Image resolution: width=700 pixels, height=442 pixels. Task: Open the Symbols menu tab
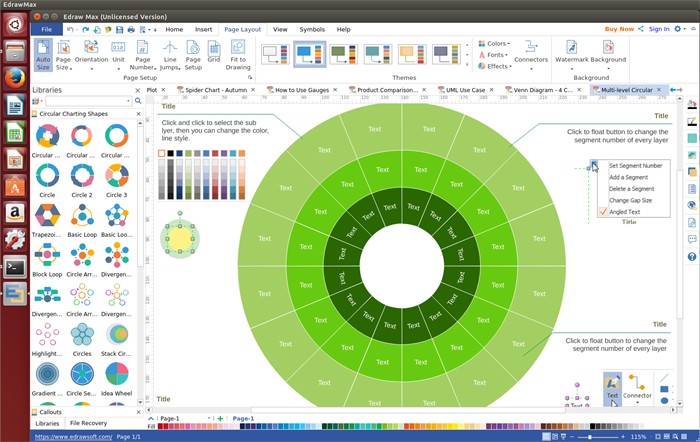[x=312, y=30]
